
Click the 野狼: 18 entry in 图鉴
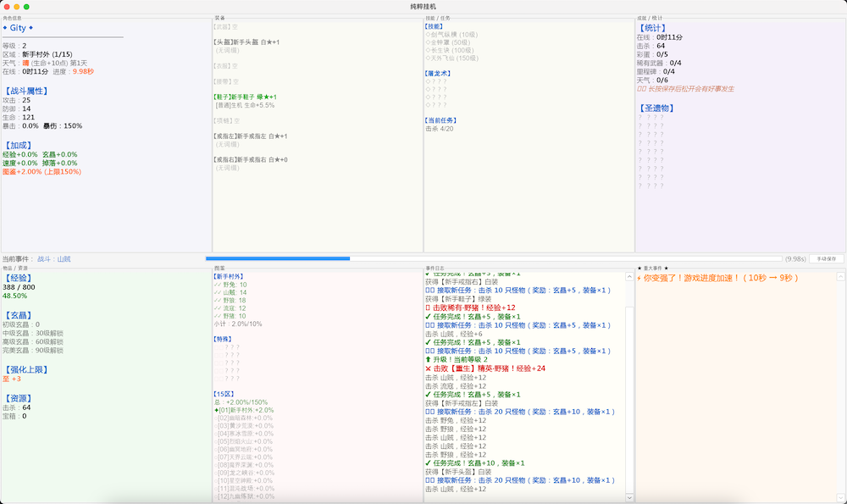click(230, 301)
